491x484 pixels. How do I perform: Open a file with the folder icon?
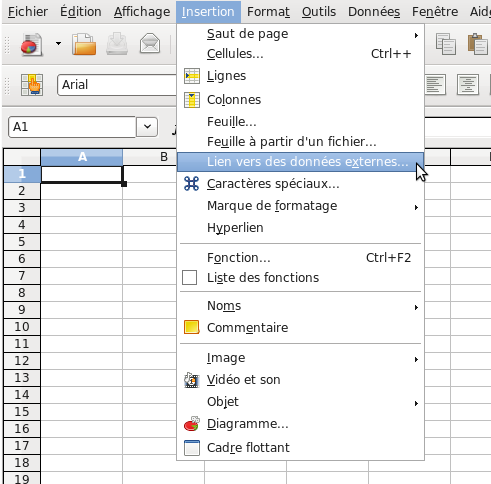[x=84, y=44]
